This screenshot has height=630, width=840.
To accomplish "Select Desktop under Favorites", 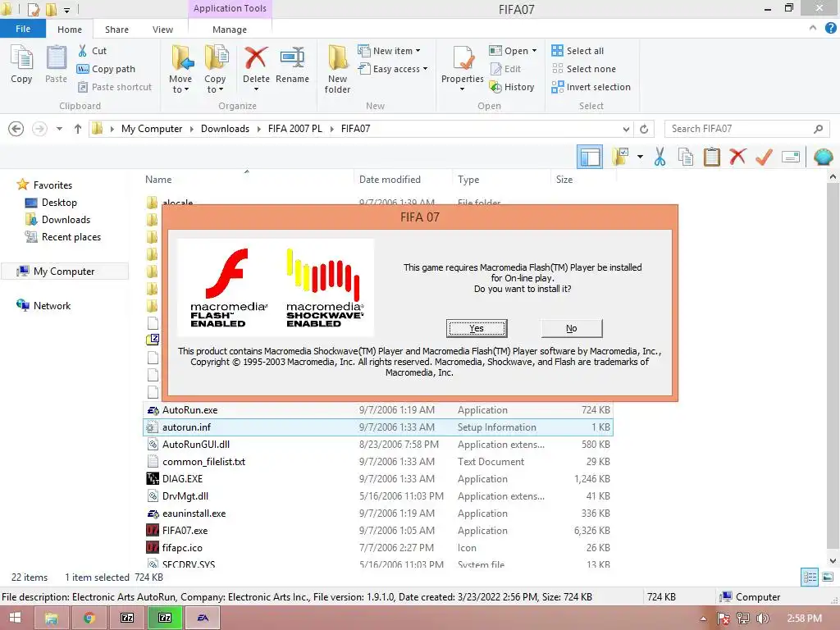I will point(59,203).
